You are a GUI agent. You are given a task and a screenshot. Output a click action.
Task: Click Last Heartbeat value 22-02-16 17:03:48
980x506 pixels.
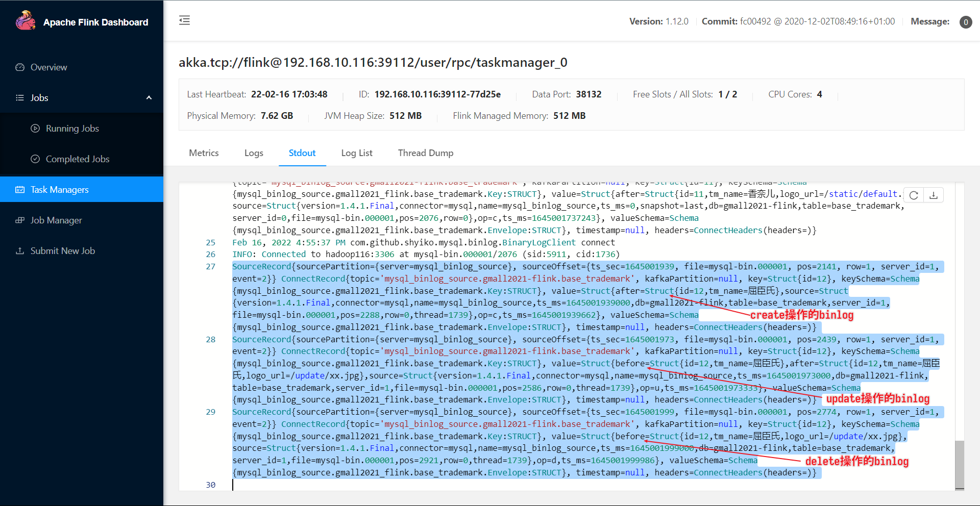pyautogui.click(x=289, y=94)
